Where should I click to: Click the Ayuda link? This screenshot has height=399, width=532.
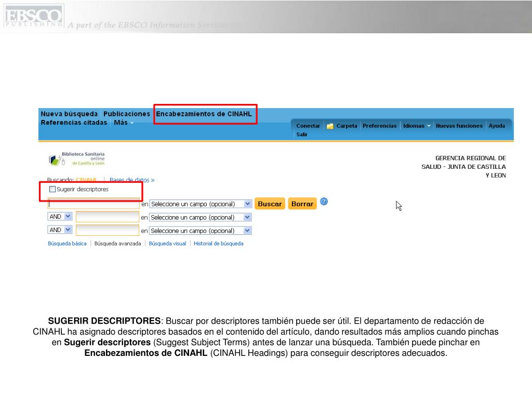coord(497,126)
